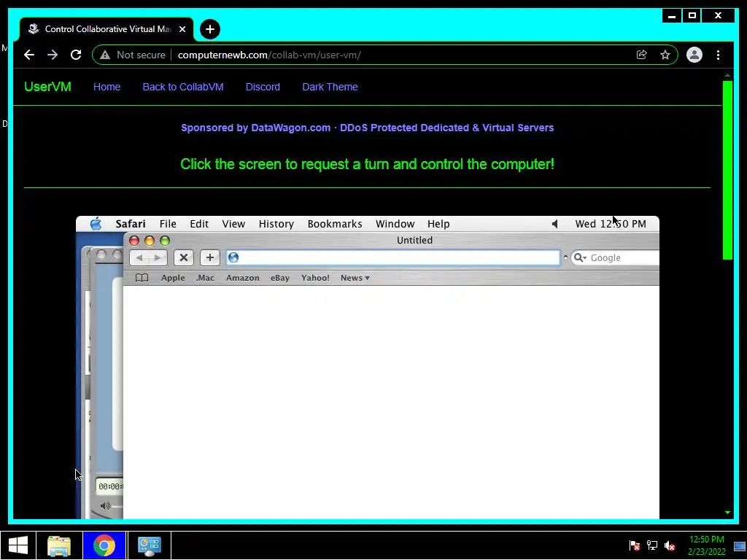This screenshot has height=560, width=747.
Task: Click the Chrome taskbar icon
Action: point(104,545)
